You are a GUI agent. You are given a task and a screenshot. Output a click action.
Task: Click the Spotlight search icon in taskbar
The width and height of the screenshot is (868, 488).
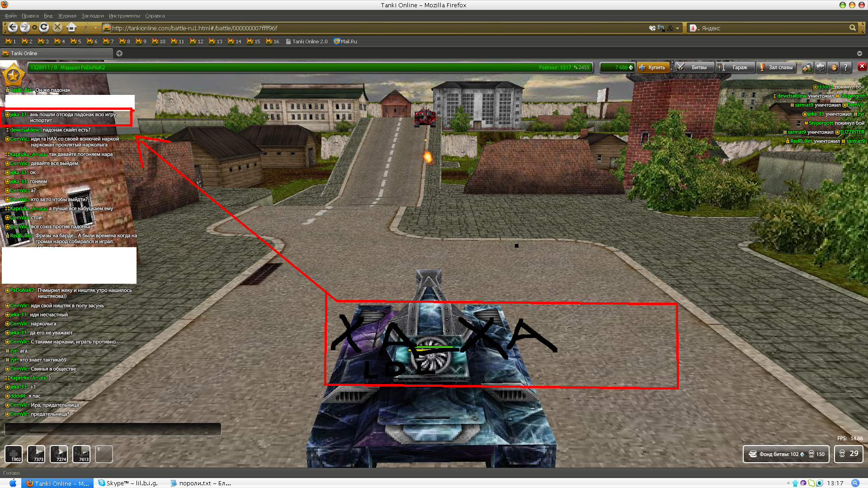[855, 483]
